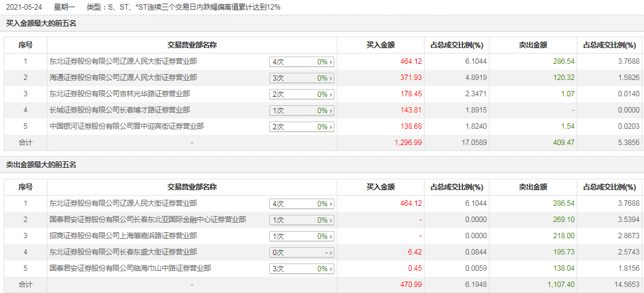Open 东北证券辽源人民大街证券营业部 in the top-sellers table
The width and height of the screenshot is (644, 293).
click(x=123, y=203)
